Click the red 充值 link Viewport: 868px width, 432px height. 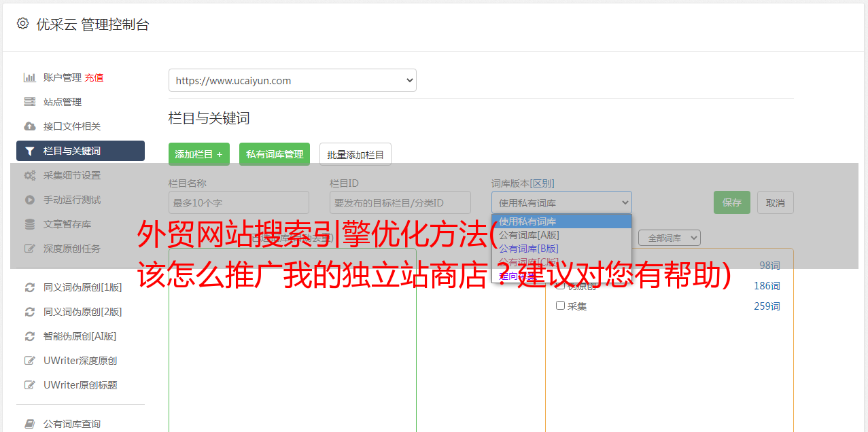pos(94,77)
